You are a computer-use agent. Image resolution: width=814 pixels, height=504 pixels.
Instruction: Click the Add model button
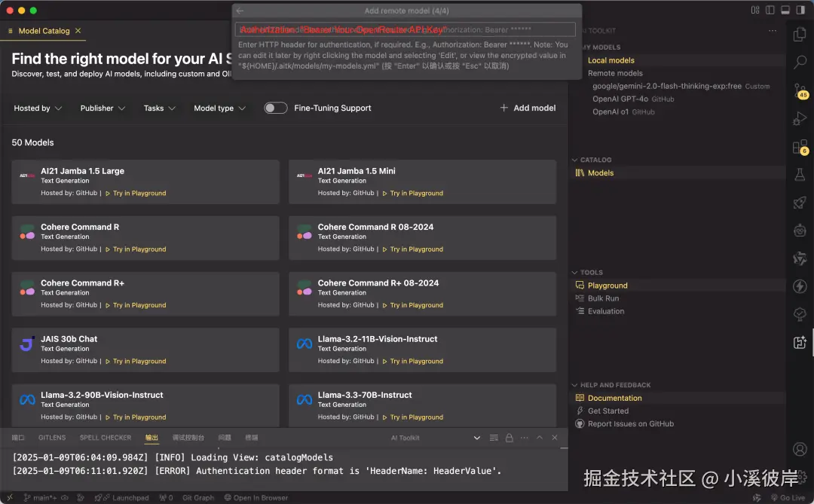coord(528,108)
